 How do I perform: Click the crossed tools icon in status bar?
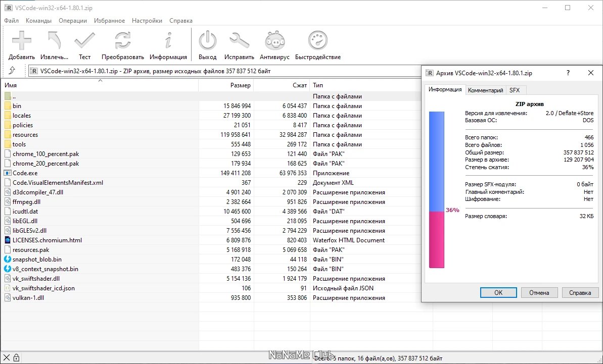(x=7, y=358)
